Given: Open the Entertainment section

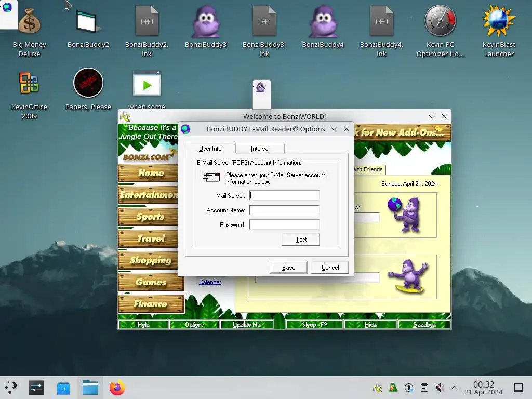Looking at the screenshot, I should 148,195.
